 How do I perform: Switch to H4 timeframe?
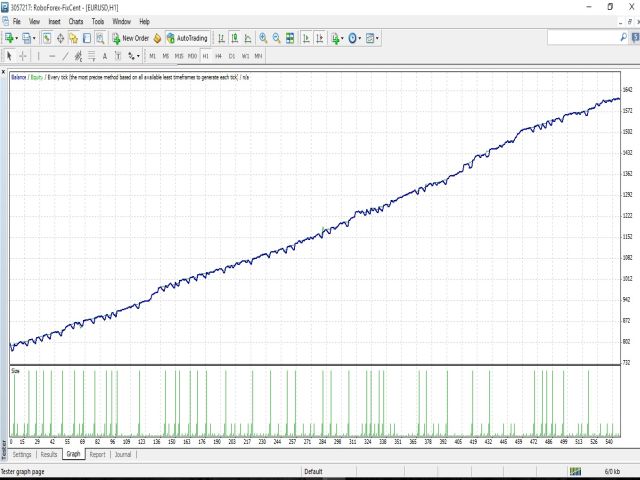[218, 56]
